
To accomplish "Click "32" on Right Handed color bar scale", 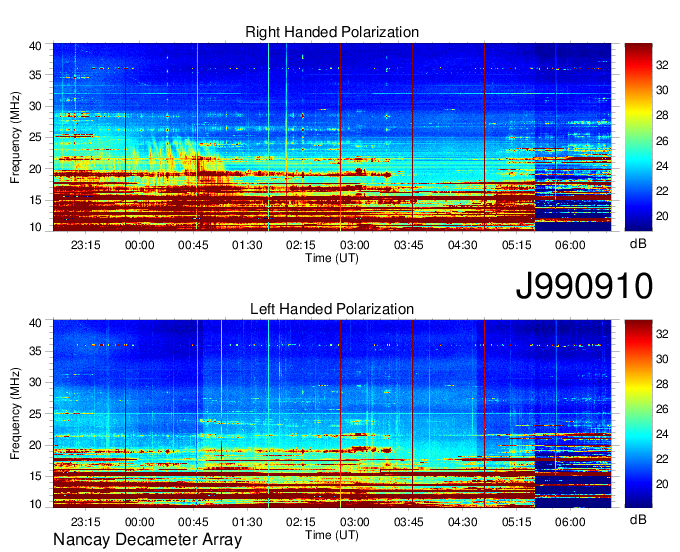I will [x=662, y=65].
